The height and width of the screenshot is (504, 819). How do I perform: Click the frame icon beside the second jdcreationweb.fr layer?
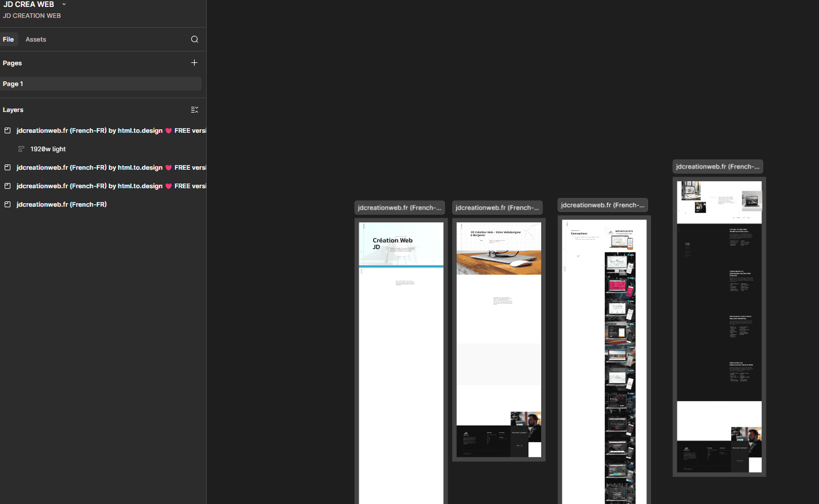click(7, 167)
